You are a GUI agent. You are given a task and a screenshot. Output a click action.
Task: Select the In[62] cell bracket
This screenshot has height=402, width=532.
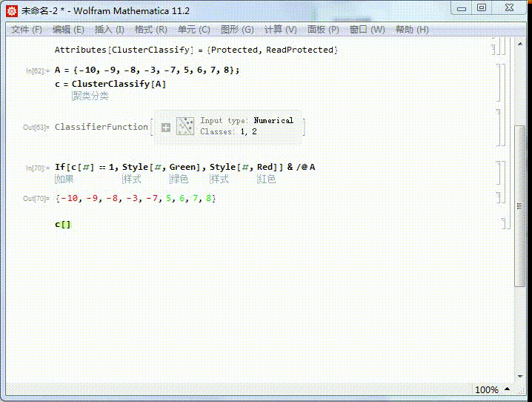tap(499, 83)
